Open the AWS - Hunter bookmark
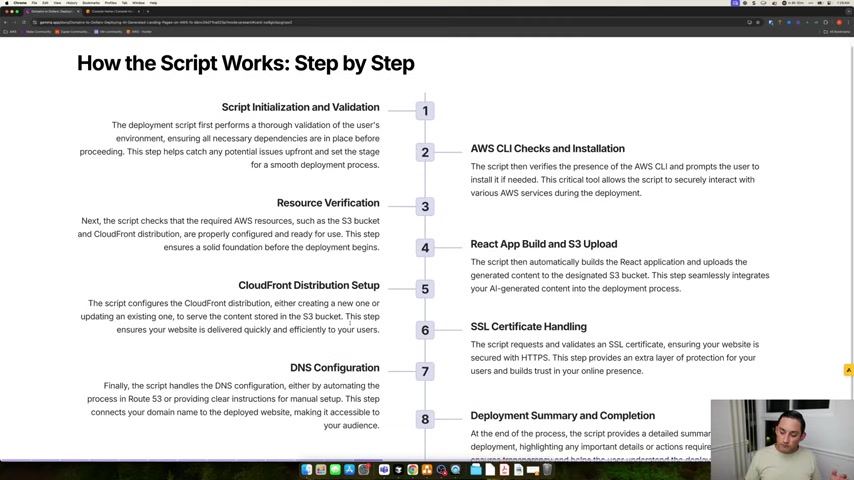Screen dimensions: 854x480 click(x=139, y=32)
